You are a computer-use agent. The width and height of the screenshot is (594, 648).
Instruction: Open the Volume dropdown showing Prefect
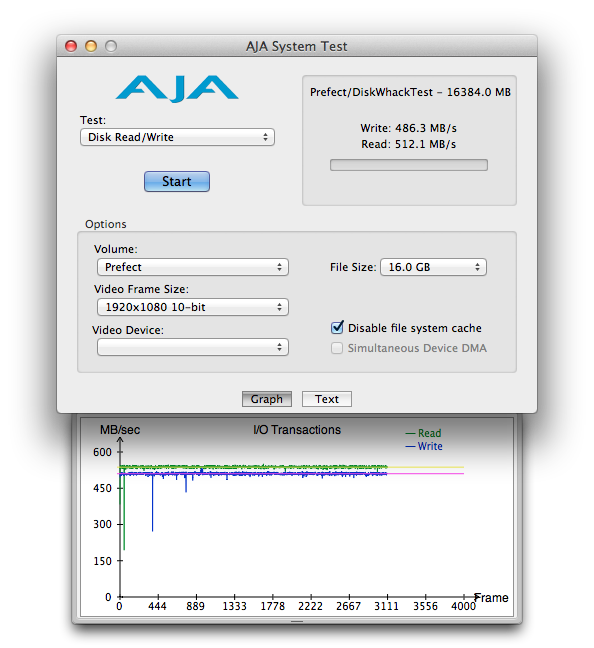tap(193, 267)
